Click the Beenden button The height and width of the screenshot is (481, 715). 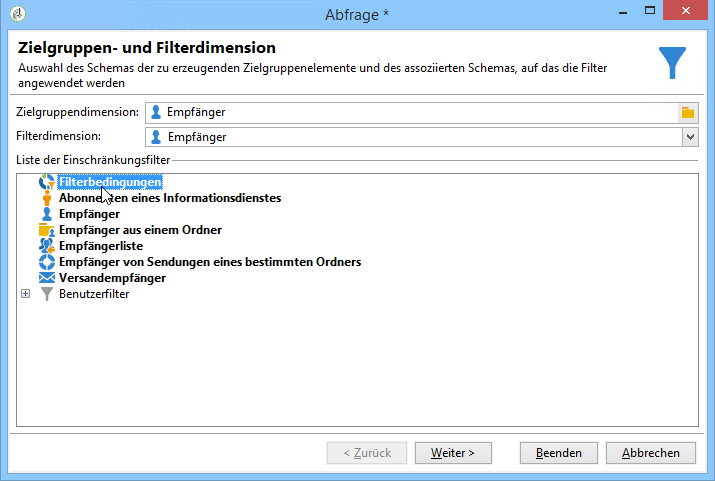559,453
